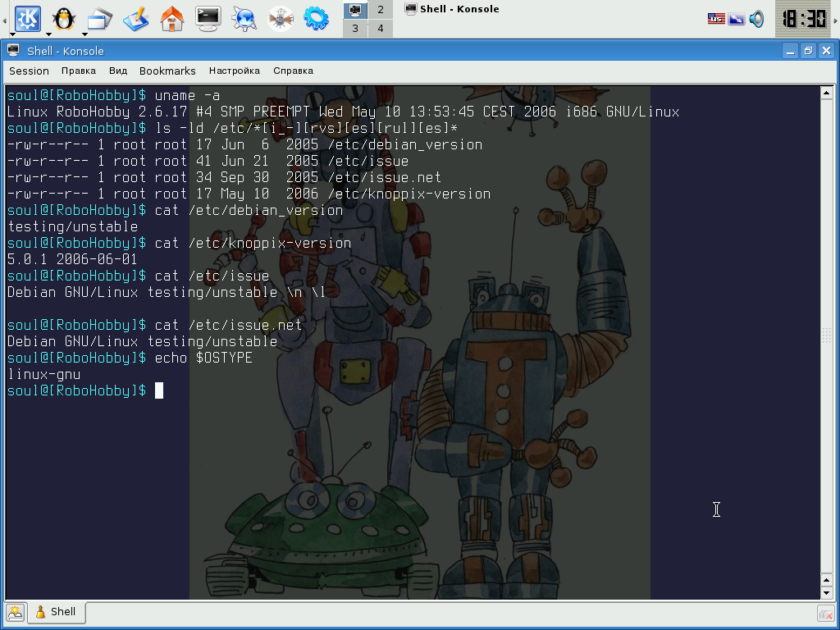Click the new session icon in Konsole

pos(15,612)
